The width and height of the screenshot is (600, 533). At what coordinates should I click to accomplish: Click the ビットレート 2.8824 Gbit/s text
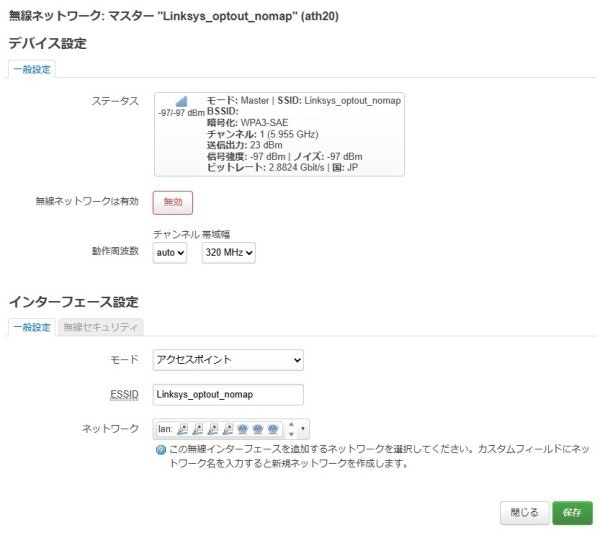pyautogui.click(x=266, y=168)
